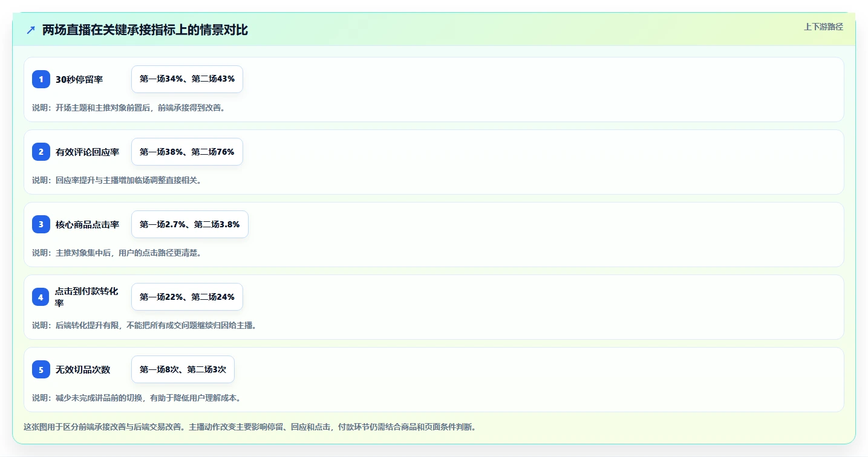868x457 pixels.
Task: Click the arrow icon beside the title
Action: coord(31,30)
